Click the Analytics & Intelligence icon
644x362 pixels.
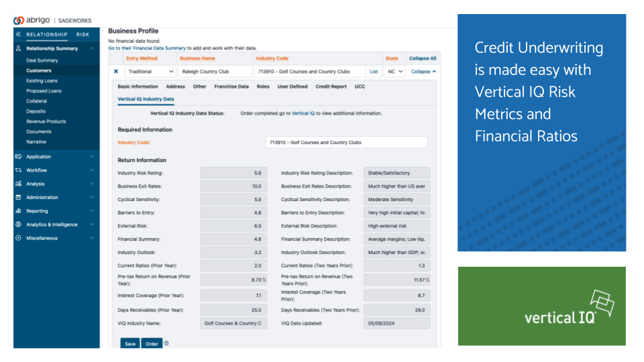(x=19, y=225)
